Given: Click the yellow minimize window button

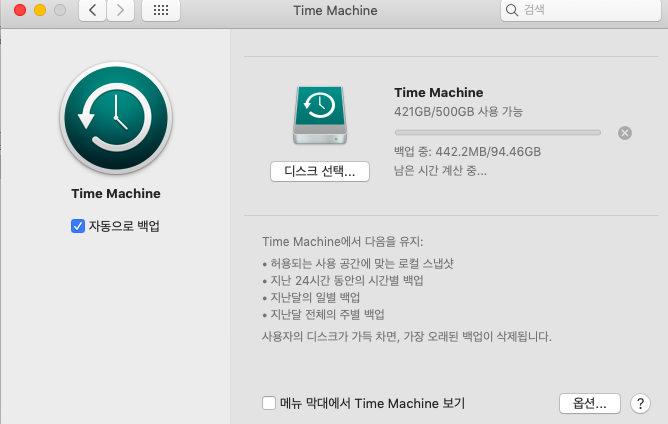Looking at the screenshot, I should 40,10.
